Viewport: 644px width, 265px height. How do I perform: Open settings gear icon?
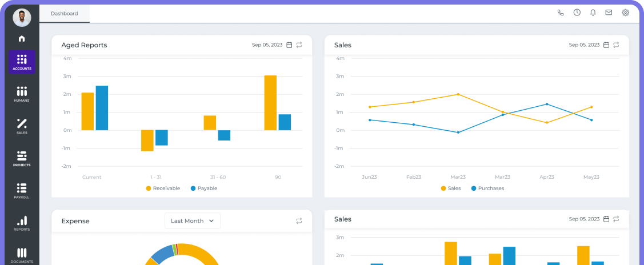pyautogui.click(x=626, y=13)
